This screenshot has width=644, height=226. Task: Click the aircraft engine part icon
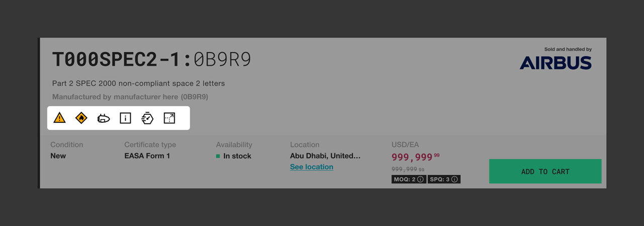tap(104, 118)
